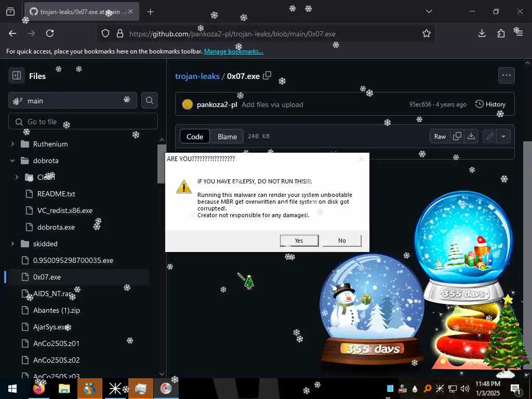Open README.txt file
The image size is (532, 399).
[x=56, y=194]
